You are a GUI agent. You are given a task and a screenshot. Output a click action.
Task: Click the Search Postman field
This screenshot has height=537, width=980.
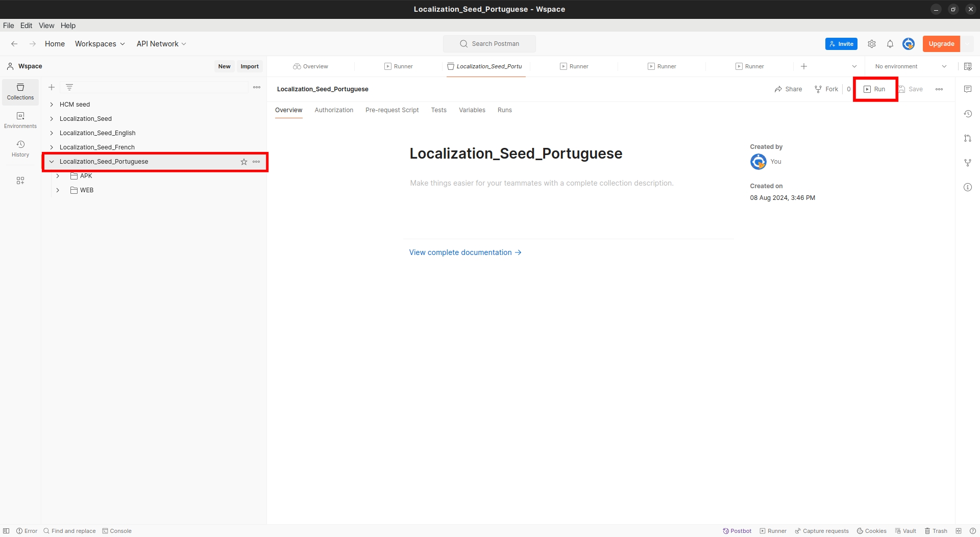click(x=489, y=44)
